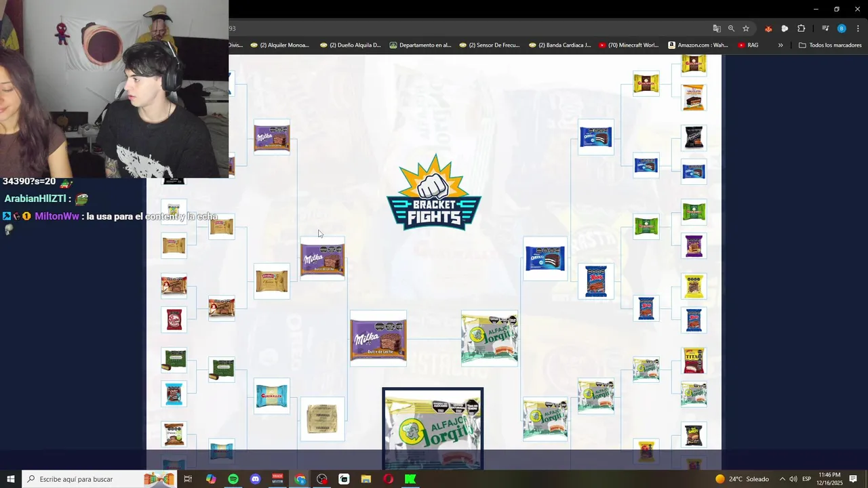This screenshot has height=488, width=868.
Task: Click the taskbar search box
Action: (x=99, y=479)
